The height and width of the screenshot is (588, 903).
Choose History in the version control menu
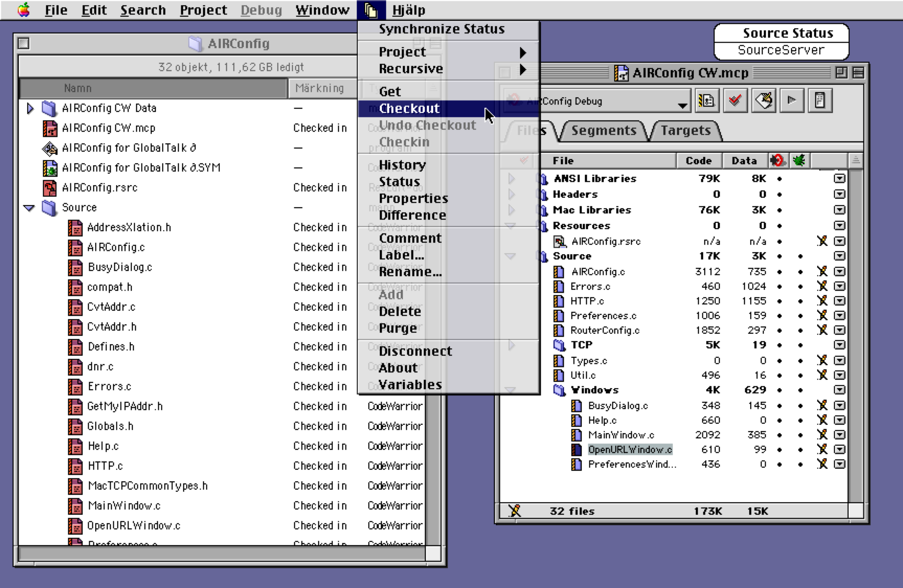click(448, 165)
